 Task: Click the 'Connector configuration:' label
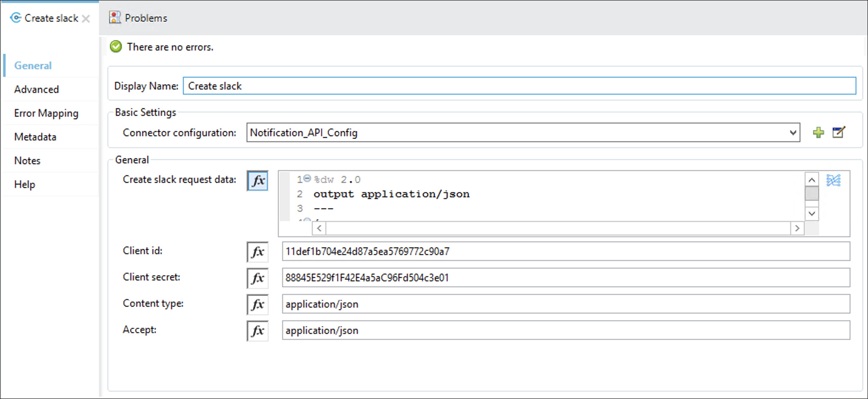click(179, 133)
